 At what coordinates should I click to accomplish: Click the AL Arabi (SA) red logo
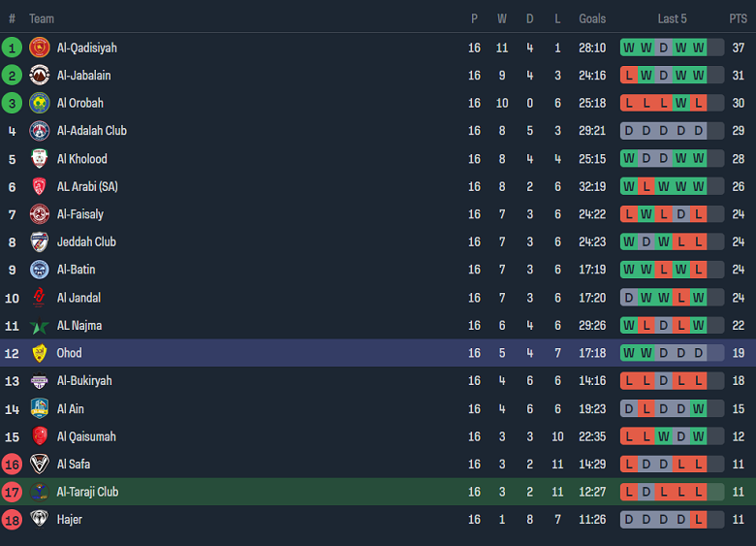tap(40, 186)
